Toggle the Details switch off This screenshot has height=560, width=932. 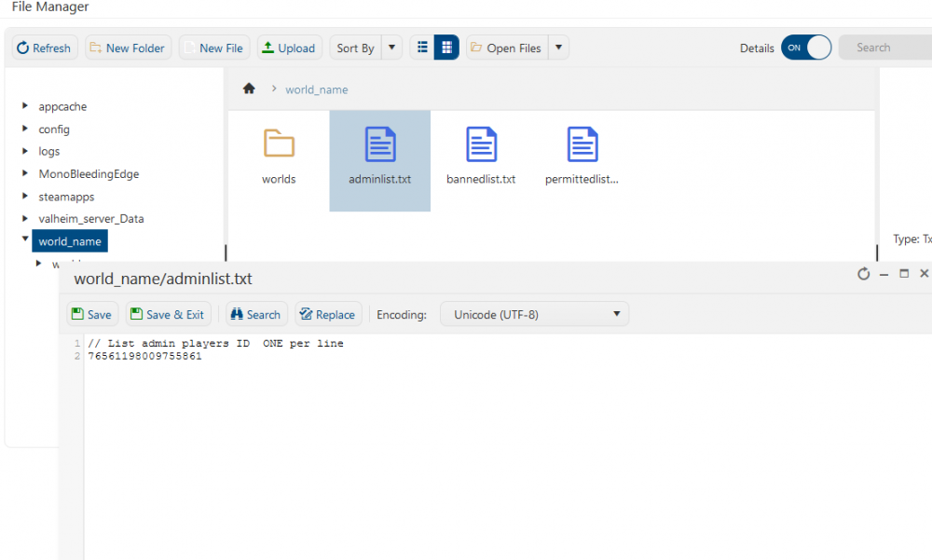pyautogui.click(x=805, y=48)
